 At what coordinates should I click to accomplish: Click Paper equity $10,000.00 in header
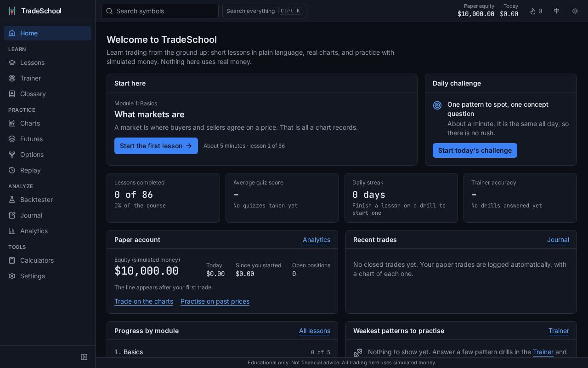[476, 10]
